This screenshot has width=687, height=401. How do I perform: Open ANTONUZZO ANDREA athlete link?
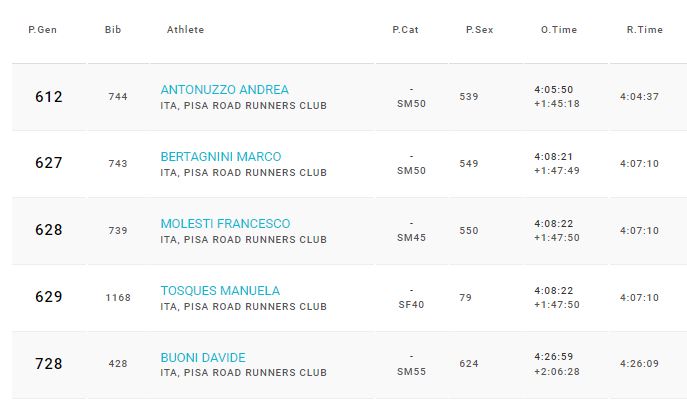[x=224, y=90]
